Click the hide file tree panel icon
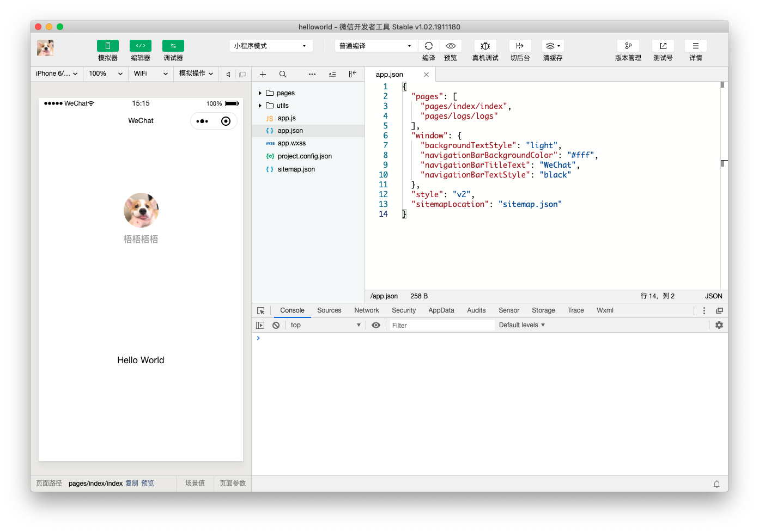759x532 pixels. click(x=353, y=74)
